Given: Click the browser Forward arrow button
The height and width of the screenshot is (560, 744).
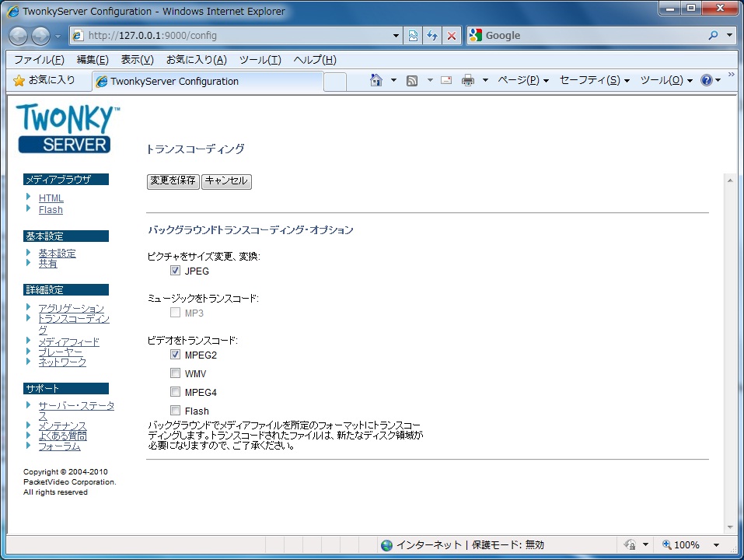Looking at the screenshot, I should (x=40, y=36).
